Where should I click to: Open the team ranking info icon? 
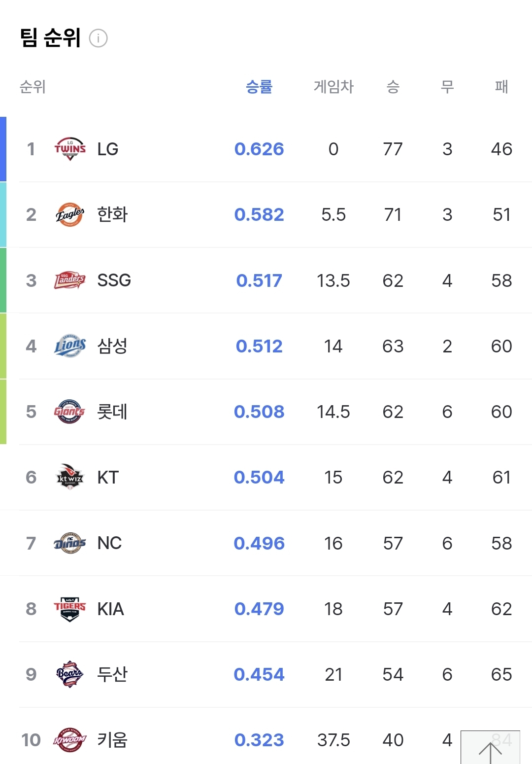[98, 38]
